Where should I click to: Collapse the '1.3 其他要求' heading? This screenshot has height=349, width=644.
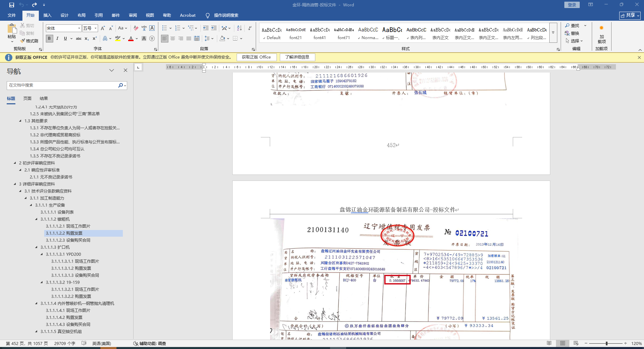pyautogui.click(x=20, y=121)
